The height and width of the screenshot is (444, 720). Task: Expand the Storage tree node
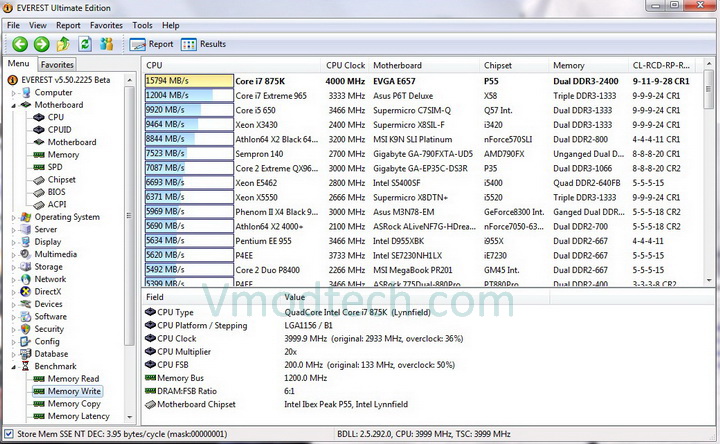coord(13,267)
